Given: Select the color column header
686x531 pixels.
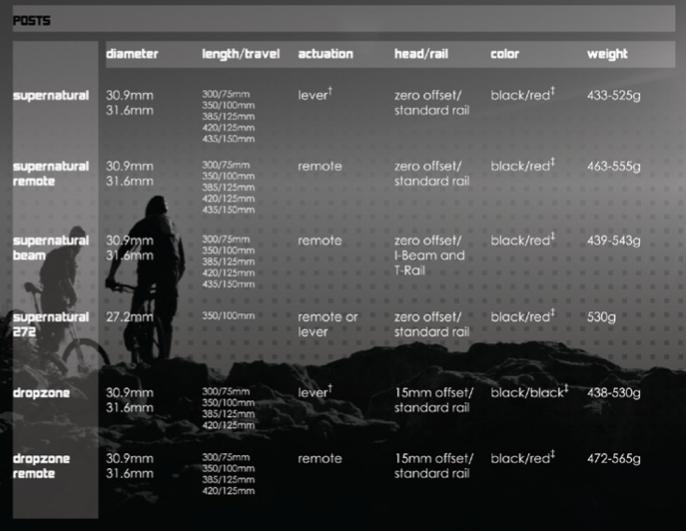Looking at the screenshot, I should click(505, 54).
